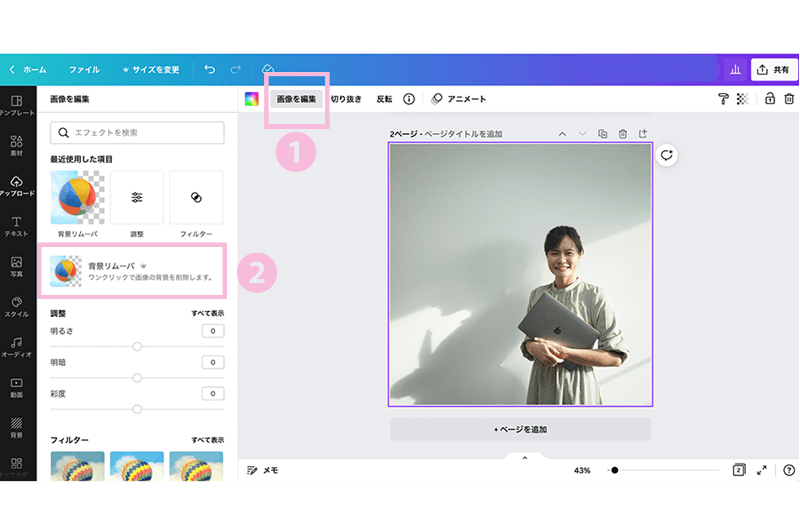Open the color picker swatch

tap(252, 99)
